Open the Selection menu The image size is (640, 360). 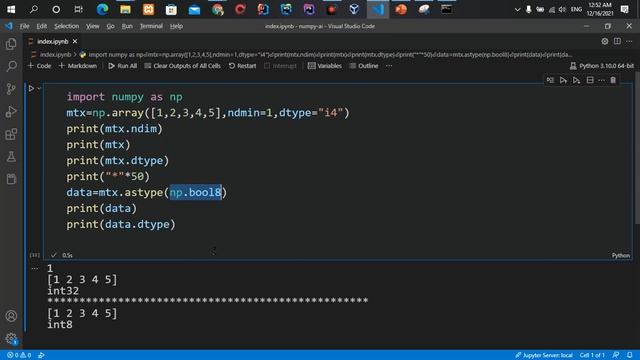point(67,26)
